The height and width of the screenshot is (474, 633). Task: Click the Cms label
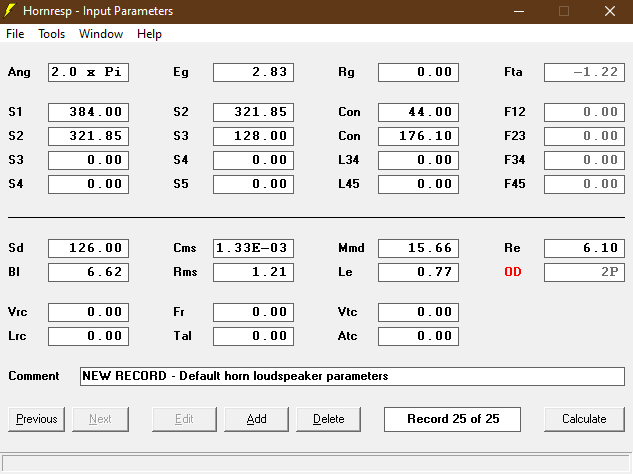(184, 248)
